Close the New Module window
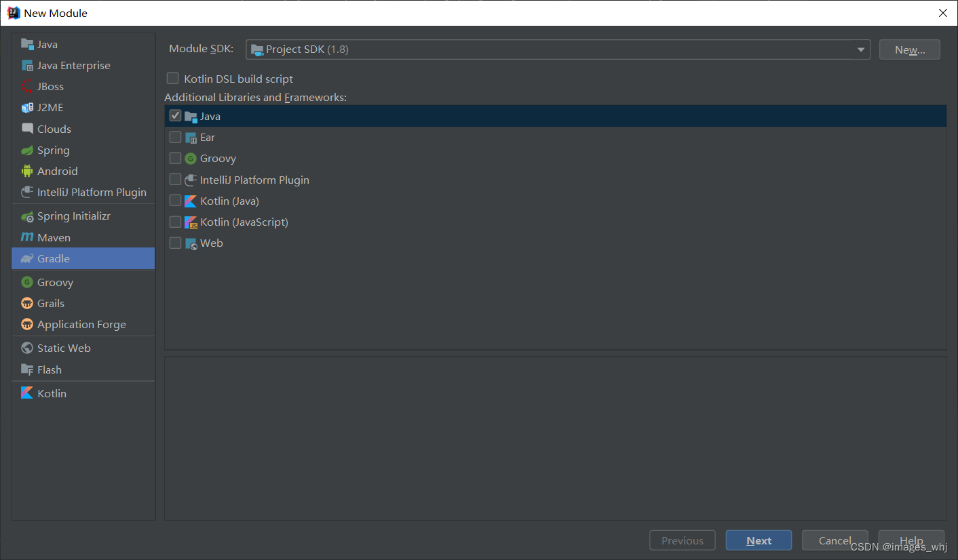The height and width of the screenshot is (560, 958). 942,13
